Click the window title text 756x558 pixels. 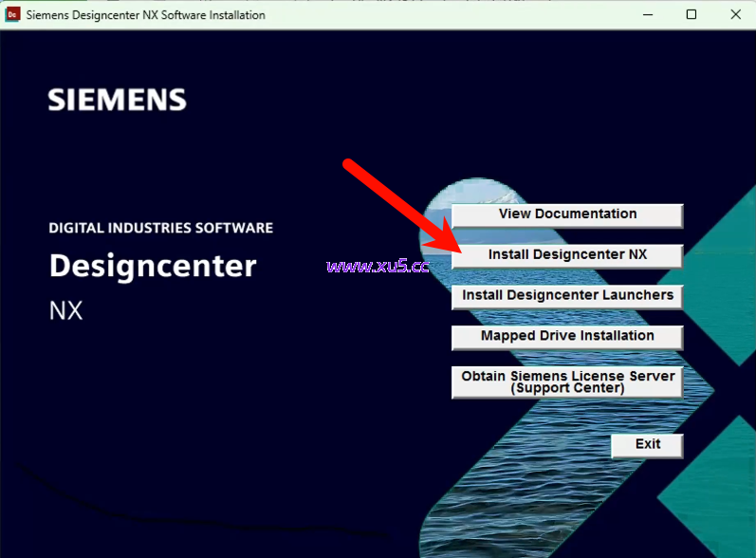click(145, 15)
